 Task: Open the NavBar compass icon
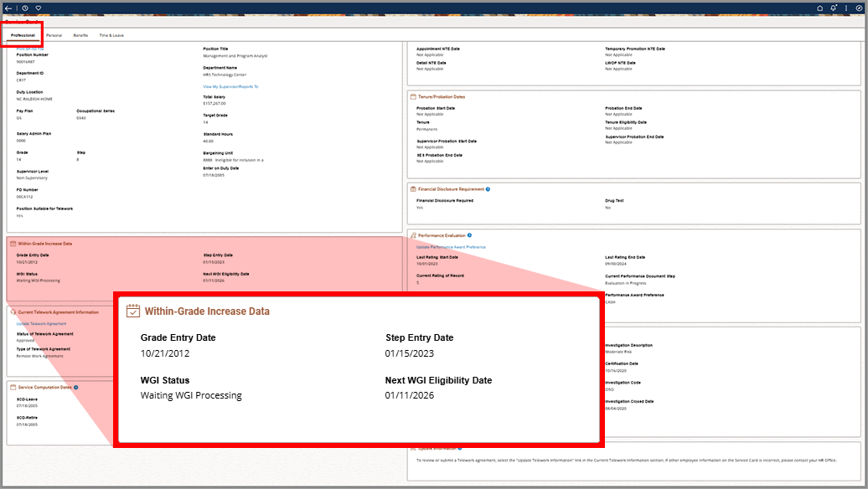pos(860,8)
